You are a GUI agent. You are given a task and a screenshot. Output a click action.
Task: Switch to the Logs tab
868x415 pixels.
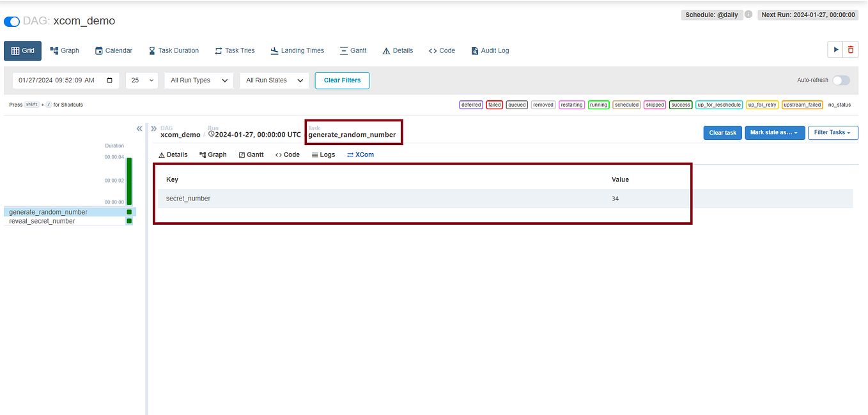tap(323, 155)
